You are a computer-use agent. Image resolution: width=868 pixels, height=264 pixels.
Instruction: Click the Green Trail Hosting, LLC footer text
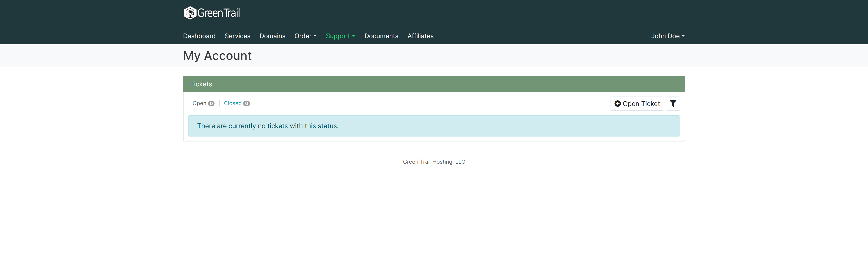[434, 162]
